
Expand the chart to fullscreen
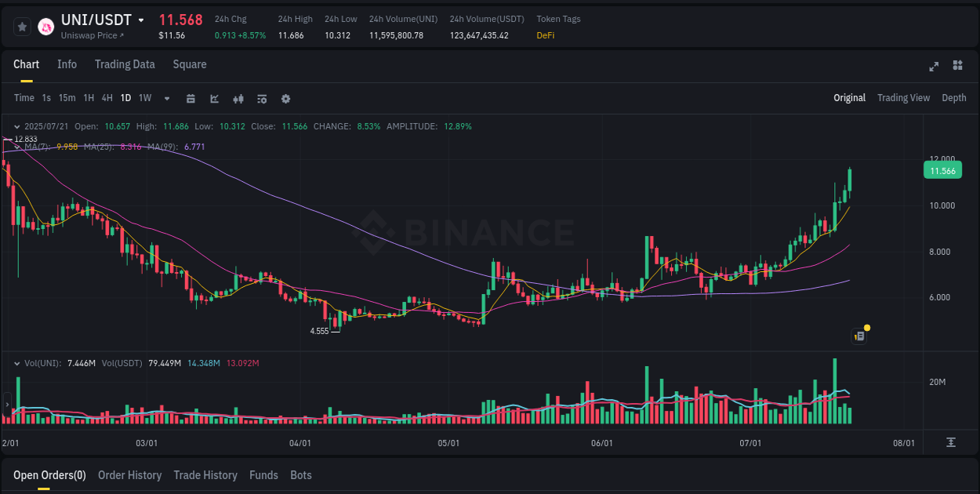934,66
